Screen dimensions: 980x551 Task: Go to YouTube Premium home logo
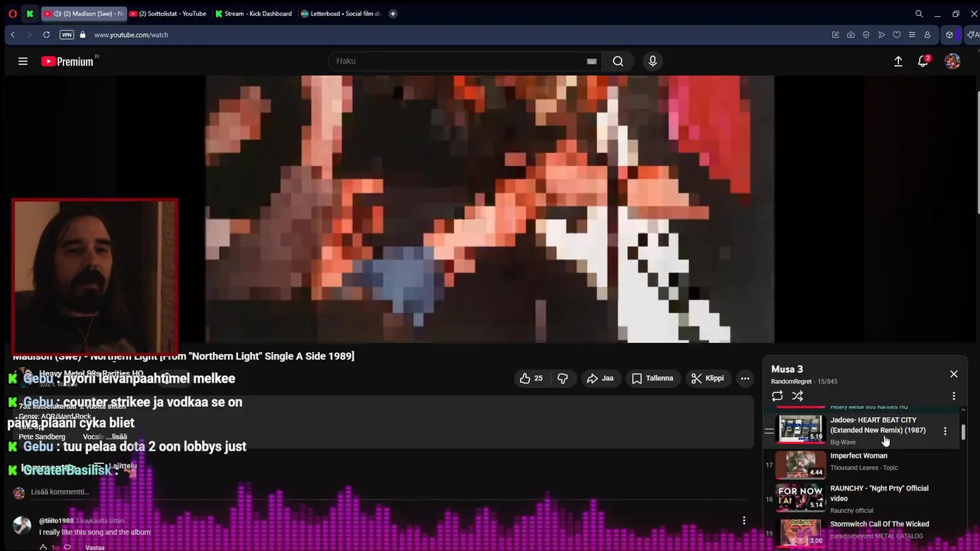tap(68, 61)
